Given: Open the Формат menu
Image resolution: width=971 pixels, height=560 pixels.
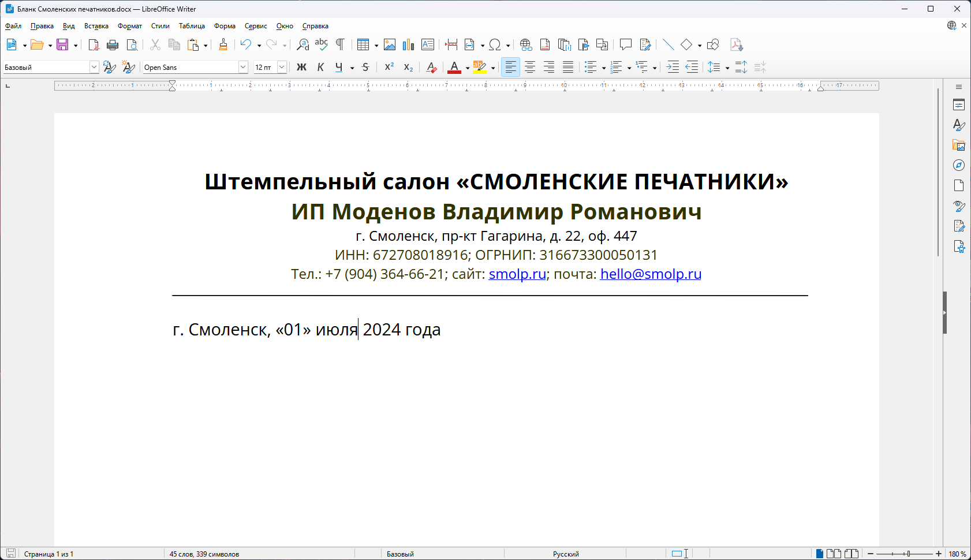Looking at the screenshot, I should (130, 26).
